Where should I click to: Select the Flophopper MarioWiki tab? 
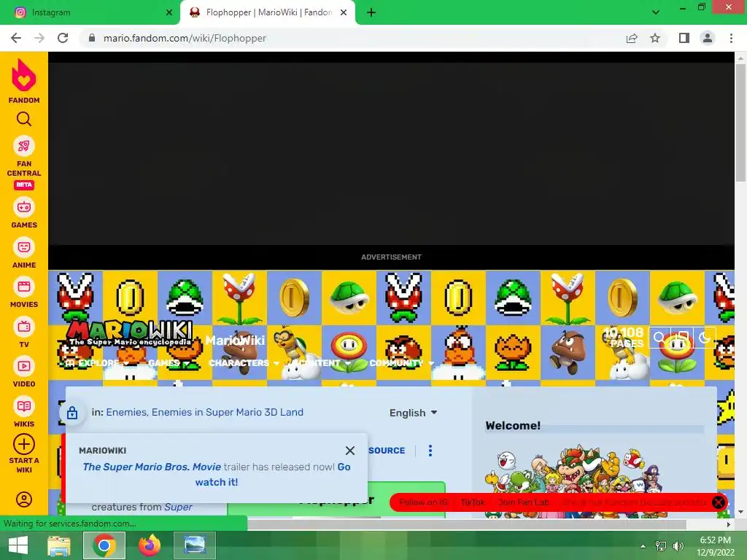point(267,13)
